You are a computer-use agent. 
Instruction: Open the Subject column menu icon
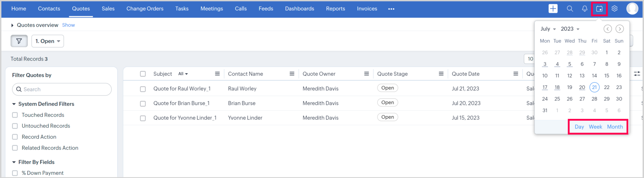tap(217, 74)
